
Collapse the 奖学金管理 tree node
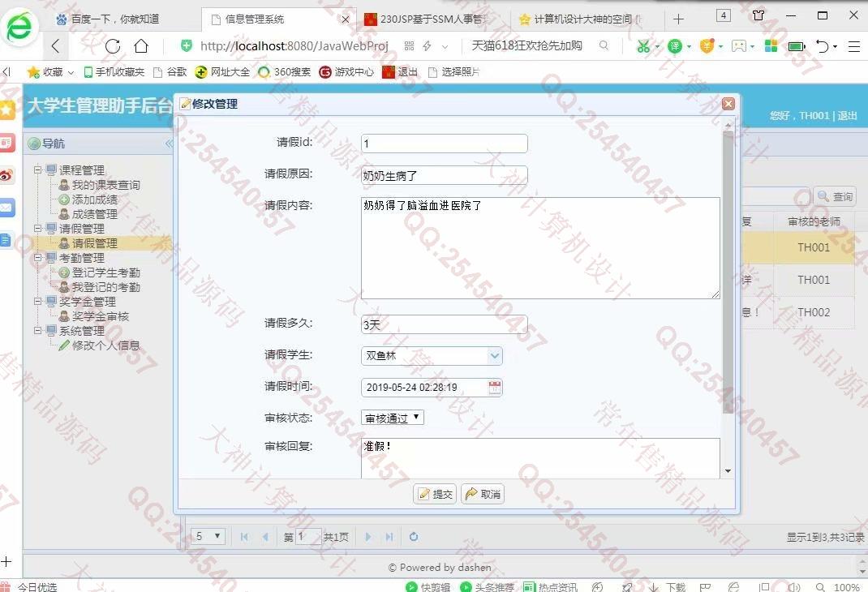(x=37, y=302)
